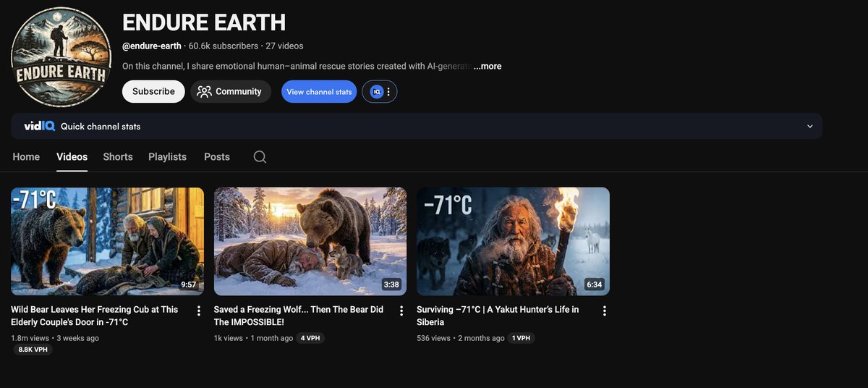Play the bear and elderly couple thumbnail

click(x=107, y=242)
